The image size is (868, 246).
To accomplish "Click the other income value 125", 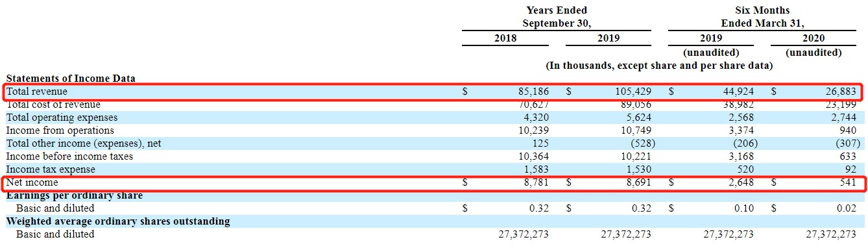I will [540, 143].
